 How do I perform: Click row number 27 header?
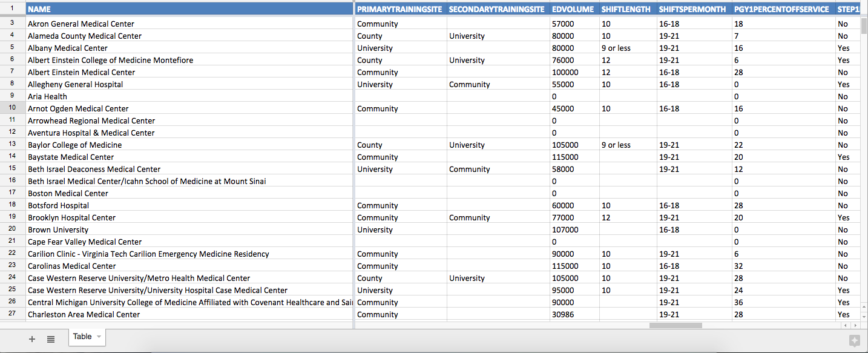(x=12, y=314)
